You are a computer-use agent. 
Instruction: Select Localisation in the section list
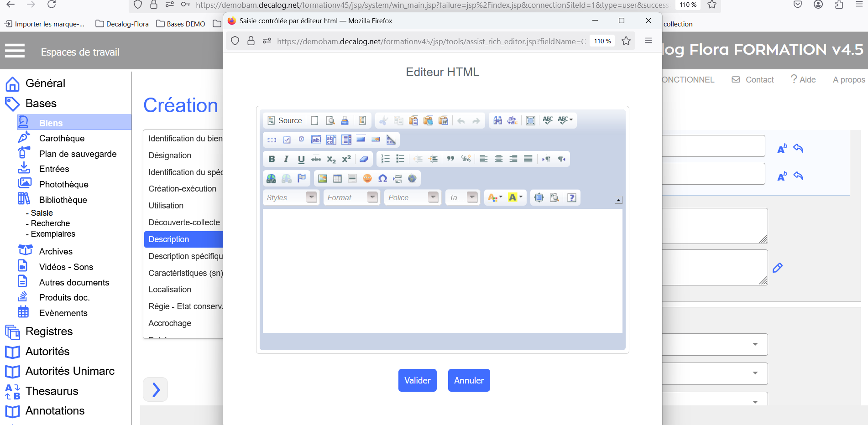[170, 290]
